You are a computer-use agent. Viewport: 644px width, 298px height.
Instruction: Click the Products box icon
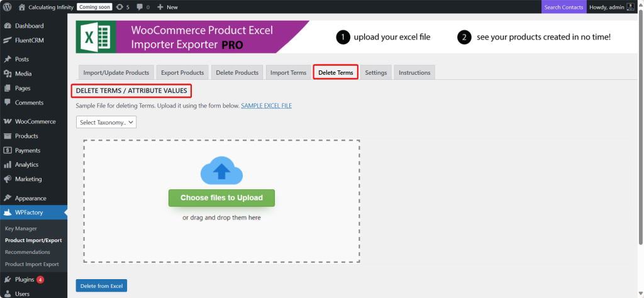(x=8, y=136)
